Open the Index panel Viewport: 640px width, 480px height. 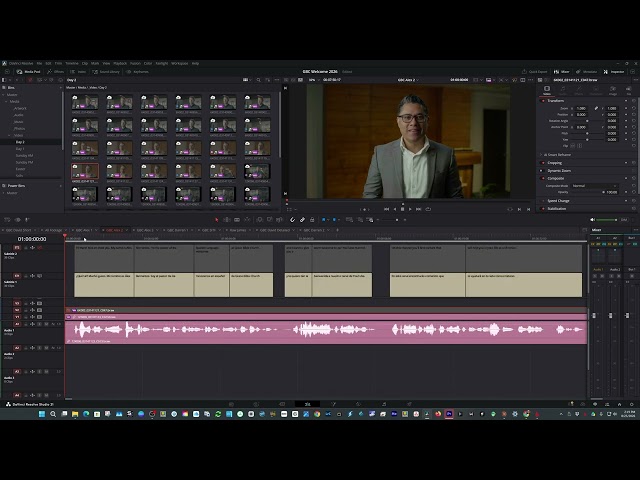[x=78, y=71]
